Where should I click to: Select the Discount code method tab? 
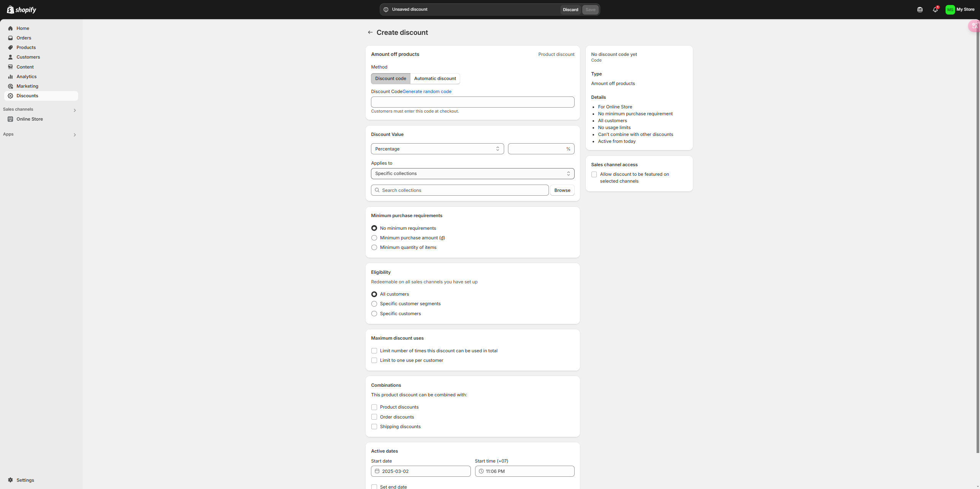pos(390,79)
